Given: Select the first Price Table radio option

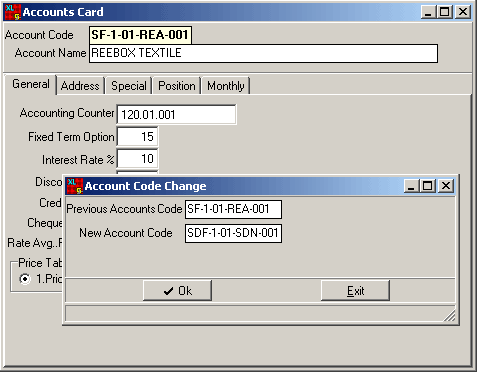Looking at the screenshot, I should point(25,278).
